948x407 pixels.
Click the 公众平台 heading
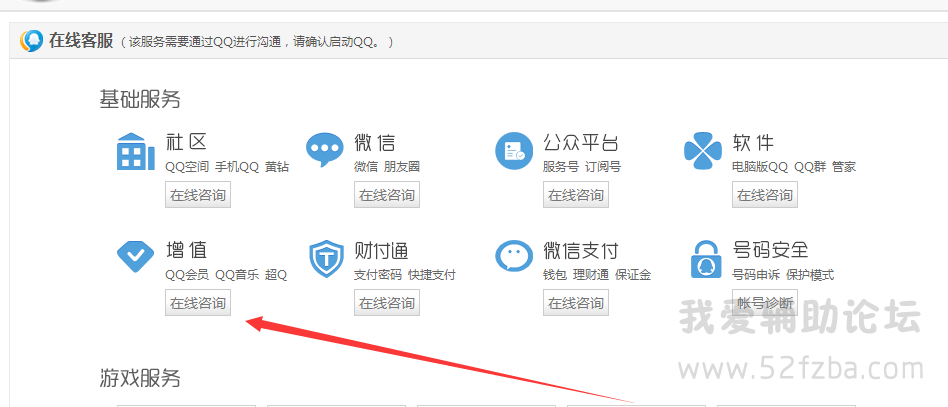581,143
